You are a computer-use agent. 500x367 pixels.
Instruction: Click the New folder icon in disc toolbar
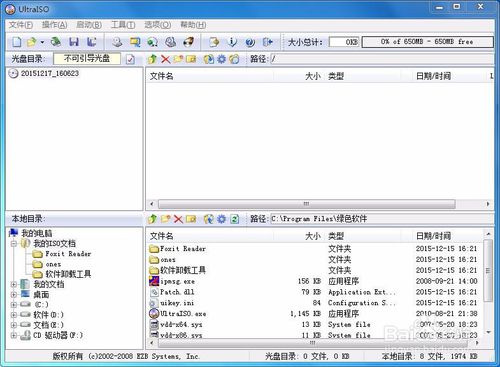178,59
